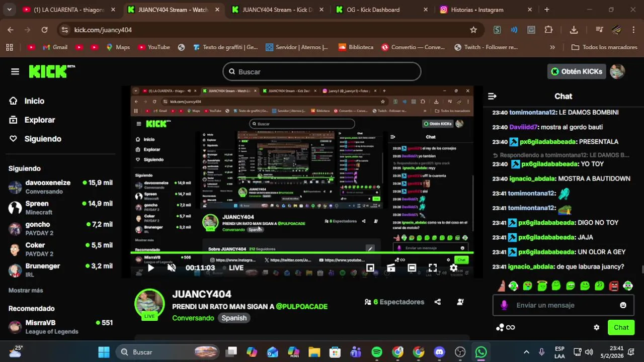The width and height of the screenshot is (644, 362).
Task: Open Chrome apps grid shortcut
Action: (10, 47)
